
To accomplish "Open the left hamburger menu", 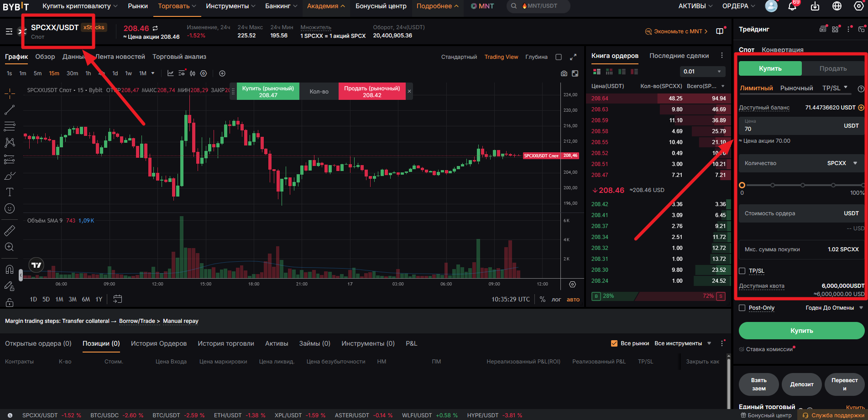I will click(9, 31).
